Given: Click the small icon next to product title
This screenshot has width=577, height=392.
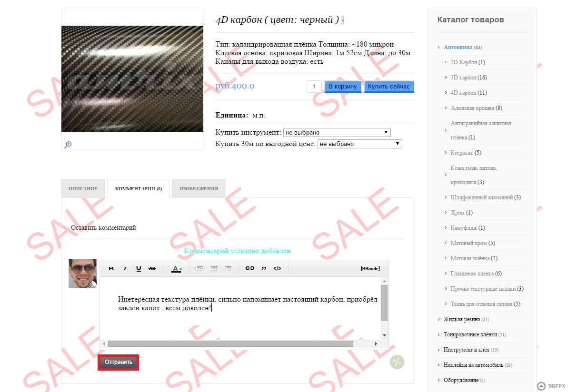Looking at the screenshot, I should [342, 20].
